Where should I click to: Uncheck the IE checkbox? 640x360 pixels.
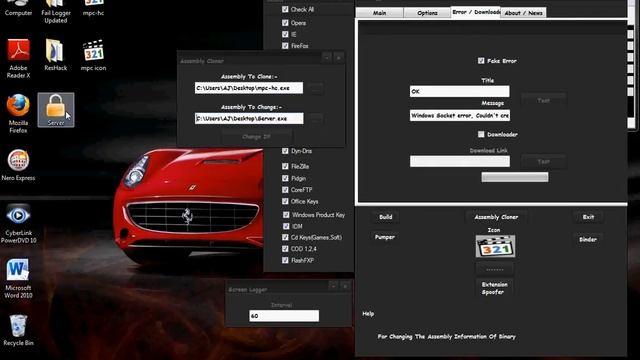pyautogui.click(x=285, y=34)
